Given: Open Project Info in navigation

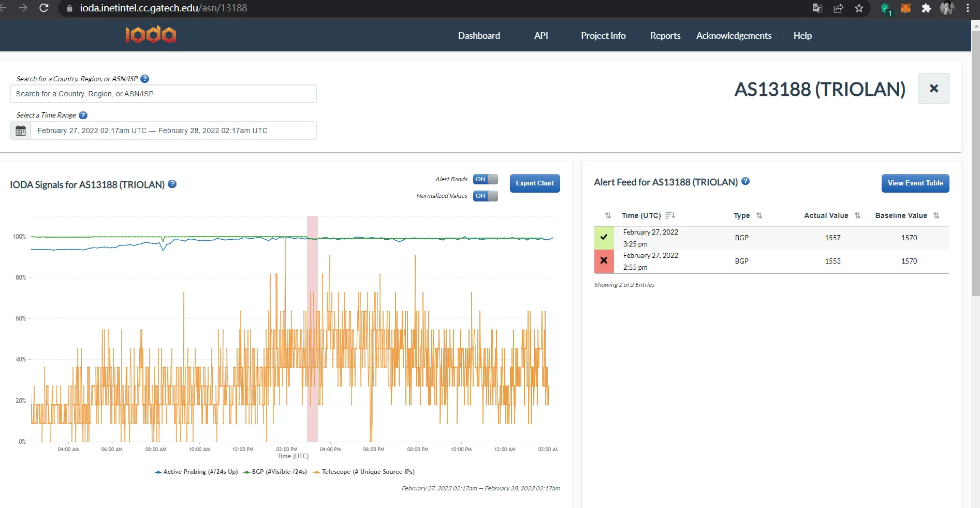Looking at the screenshot, I should click(603, 36).
